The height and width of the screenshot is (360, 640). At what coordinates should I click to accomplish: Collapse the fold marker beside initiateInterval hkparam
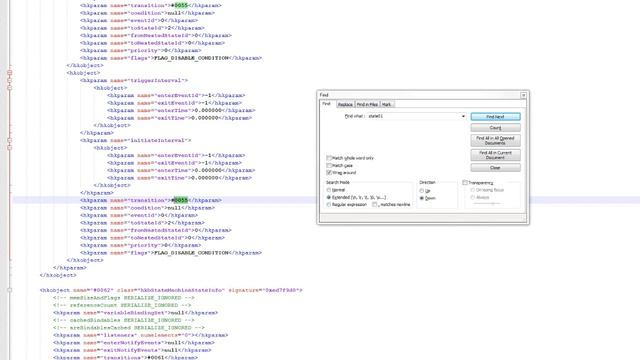click(9, 140)
